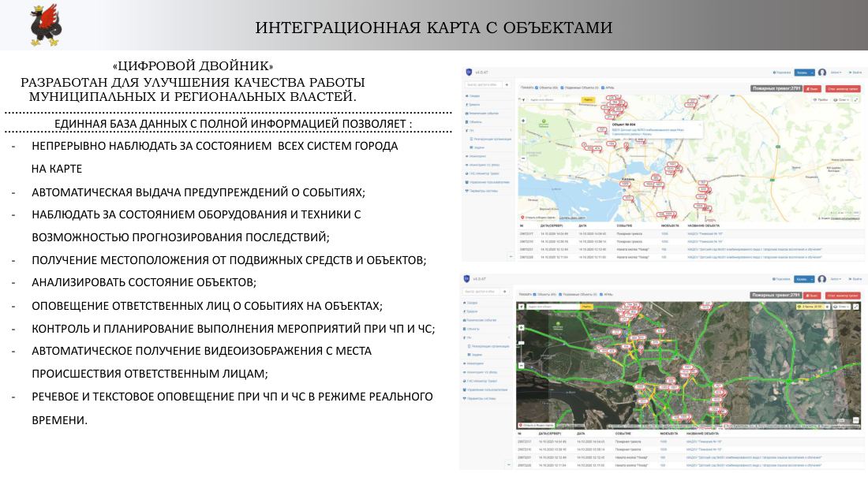The width and height of the screenshot is (868, 488).
Task: Click the object search field on the light map
Action: point(555,100)
